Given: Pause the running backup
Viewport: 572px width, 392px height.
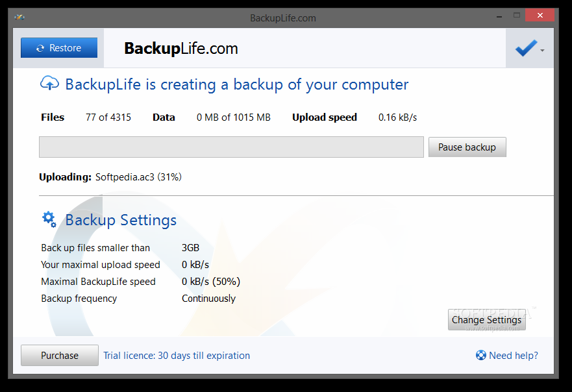Looking at the screenshot, I should 467,147.
